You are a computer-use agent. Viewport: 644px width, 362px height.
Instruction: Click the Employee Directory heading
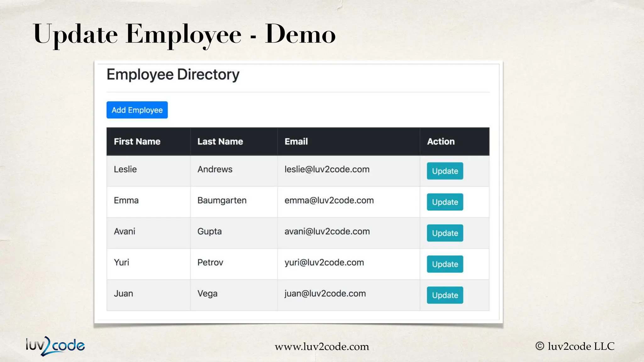click(173, 75)
